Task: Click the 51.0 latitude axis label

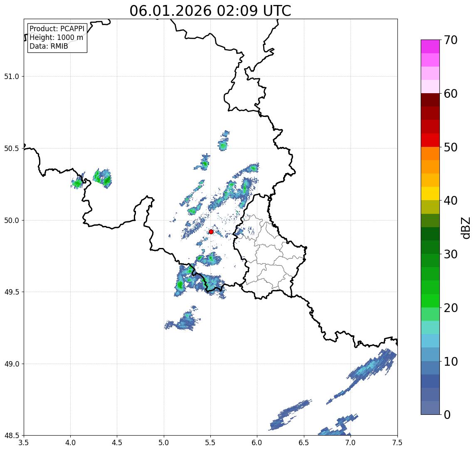Action: tap(12, 77)
